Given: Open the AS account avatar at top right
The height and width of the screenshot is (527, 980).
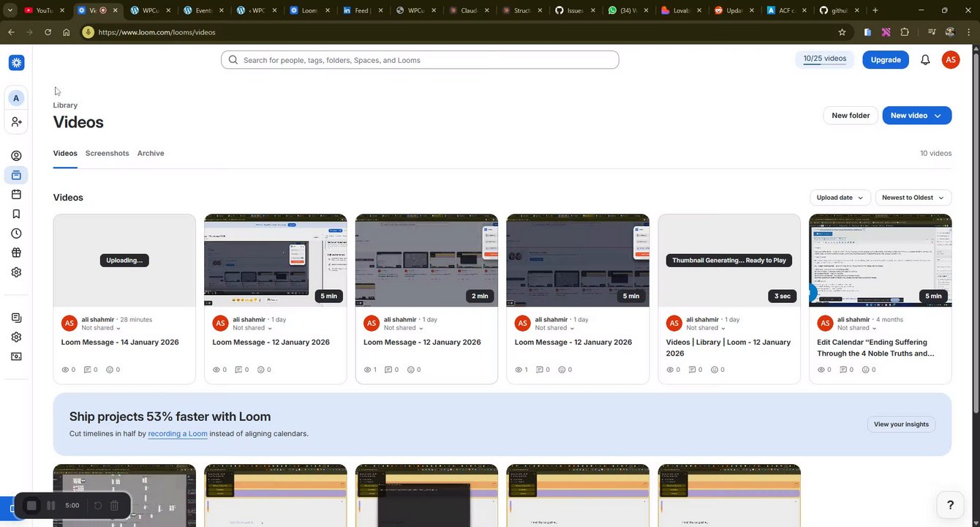Looking at the screenshot, I should click(x=951, y=60).
